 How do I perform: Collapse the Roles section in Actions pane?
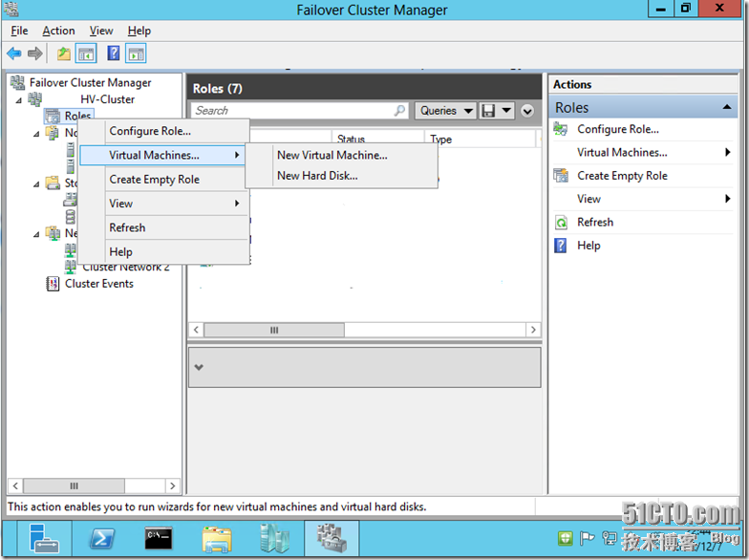pos(726,107)
